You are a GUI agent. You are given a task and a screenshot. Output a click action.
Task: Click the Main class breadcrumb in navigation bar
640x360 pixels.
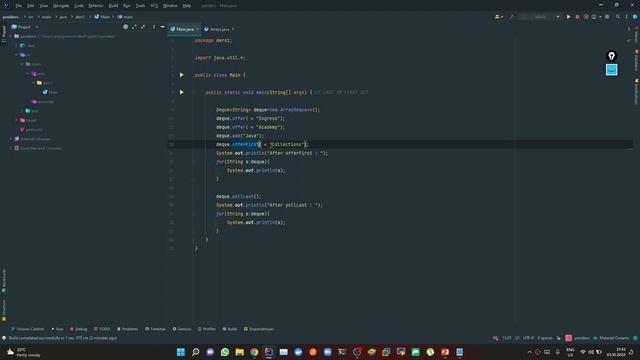pos(102,17)
